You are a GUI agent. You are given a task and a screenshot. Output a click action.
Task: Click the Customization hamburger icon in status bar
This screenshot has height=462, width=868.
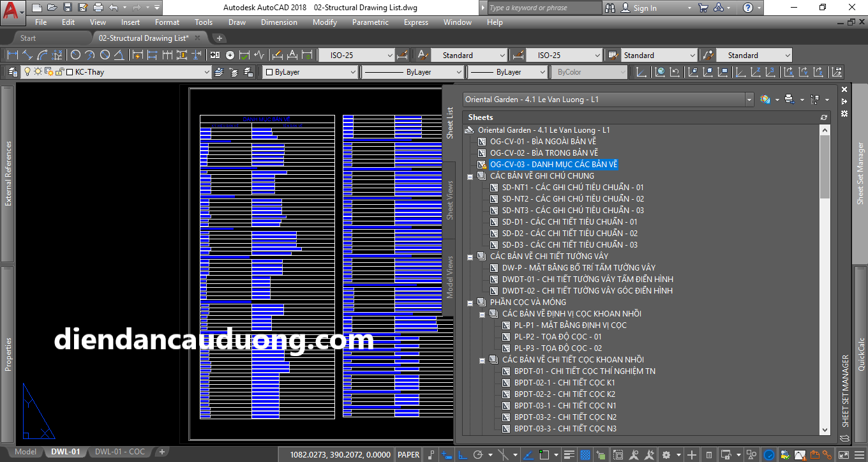[860, 454]
